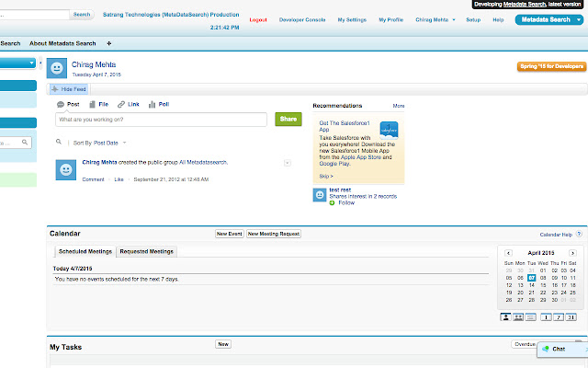Go to previous month in calendar
588x368 pixels.
click(x=508, y=253)
